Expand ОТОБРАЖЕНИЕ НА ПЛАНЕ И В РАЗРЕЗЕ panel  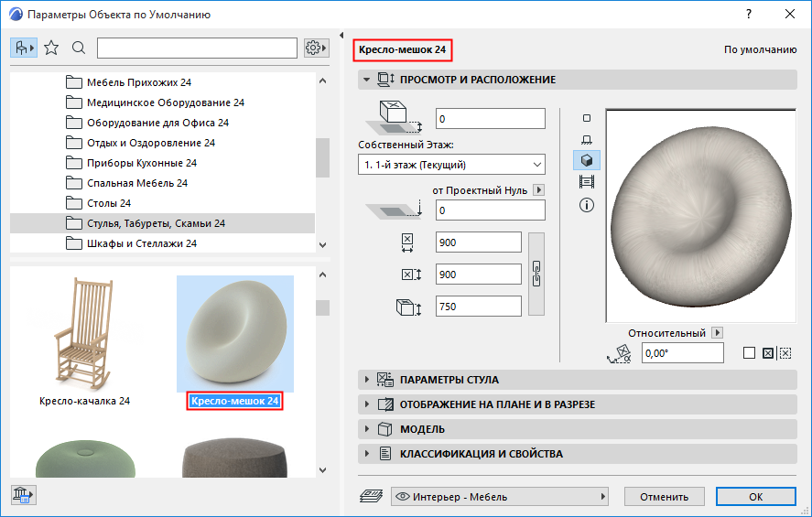578,404
